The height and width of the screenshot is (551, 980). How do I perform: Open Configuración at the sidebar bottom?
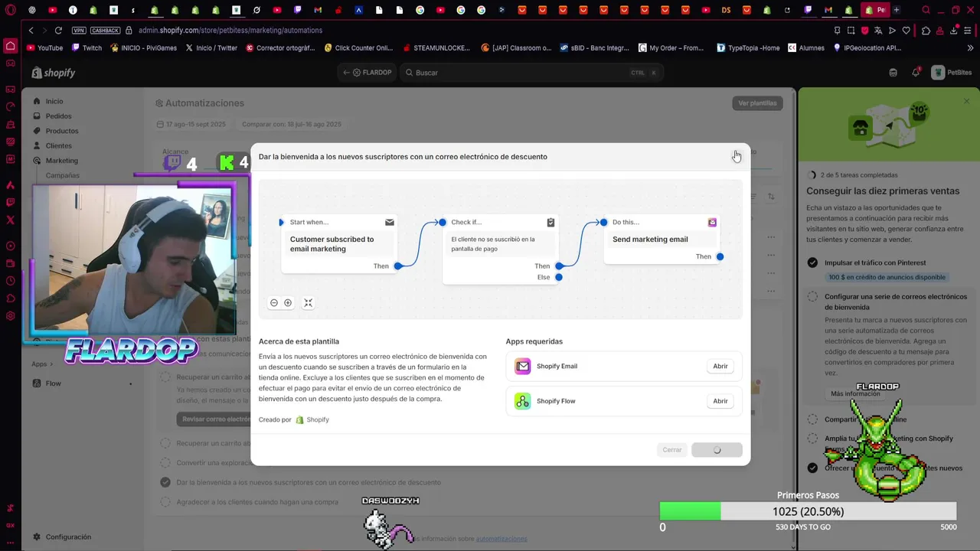point(67,537)
